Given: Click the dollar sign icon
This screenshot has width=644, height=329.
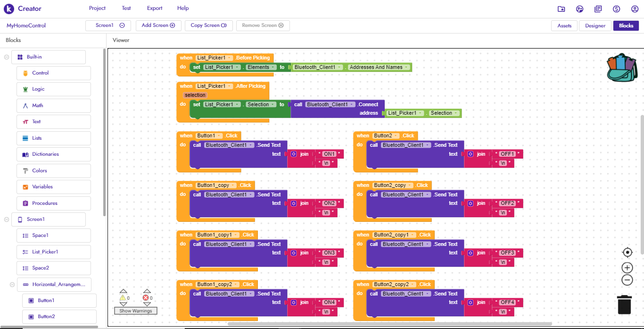Looking at the screenshot, I should [x=616, y=9].
